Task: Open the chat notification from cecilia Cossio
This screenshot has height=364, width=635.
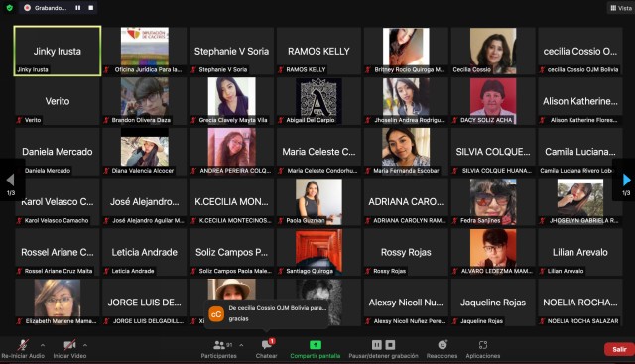Action: pos(267,313)
